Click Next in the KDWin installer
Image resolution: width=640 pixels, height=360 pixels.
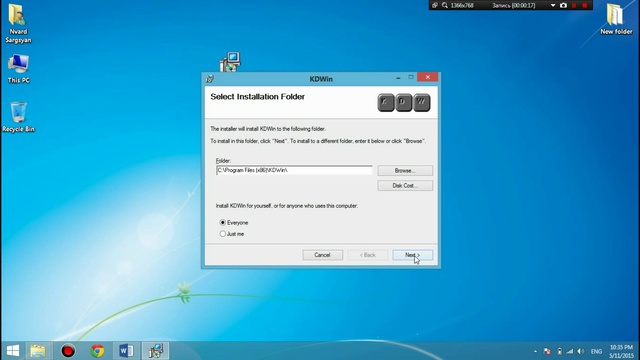tap(412, 255)
